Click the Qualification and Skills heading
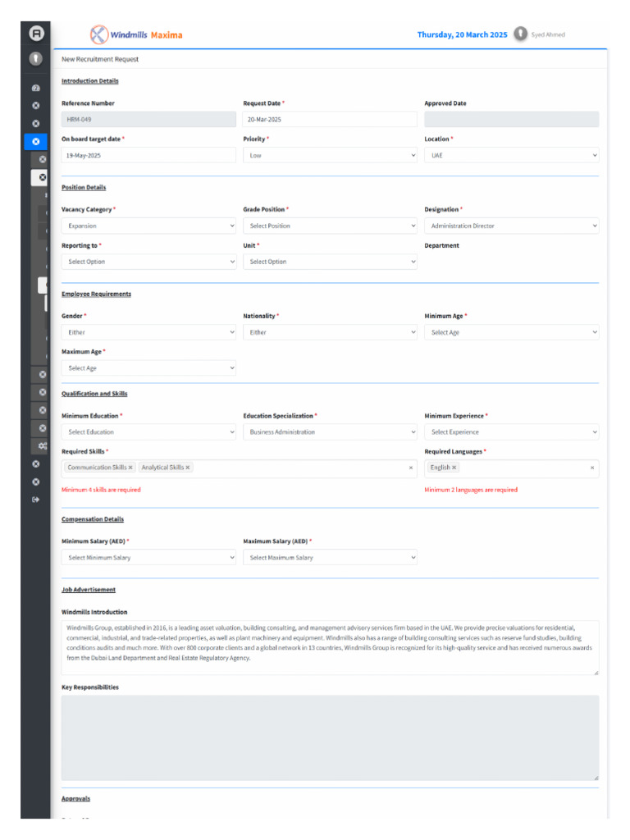The width and height of the screenshot is (630, 840). [94, 394]
